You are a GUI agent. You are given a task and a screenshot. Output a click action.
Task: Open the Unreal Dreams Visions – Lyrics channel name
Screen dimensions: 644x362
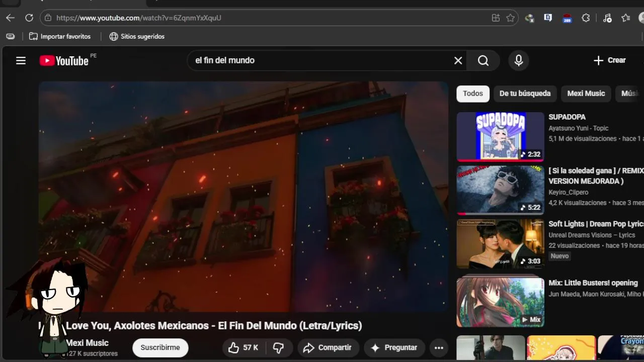(x=592, y=235)
